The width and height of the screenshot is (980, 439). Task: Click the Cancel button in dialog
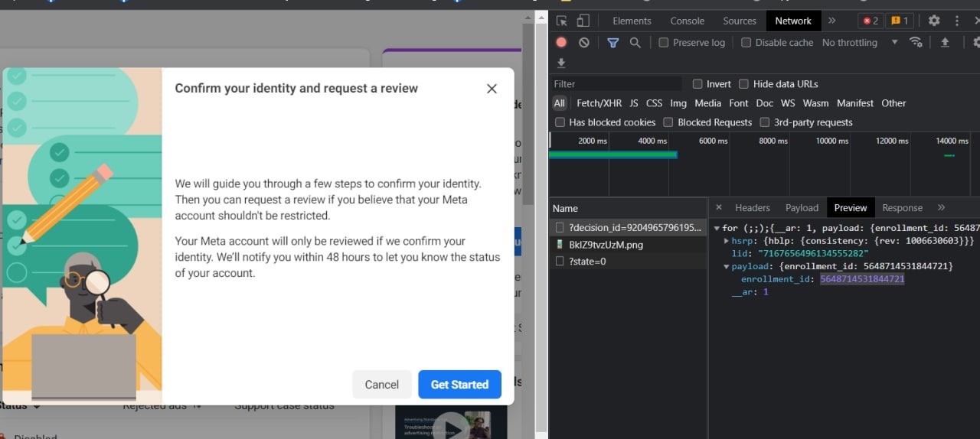coord(382,385)
